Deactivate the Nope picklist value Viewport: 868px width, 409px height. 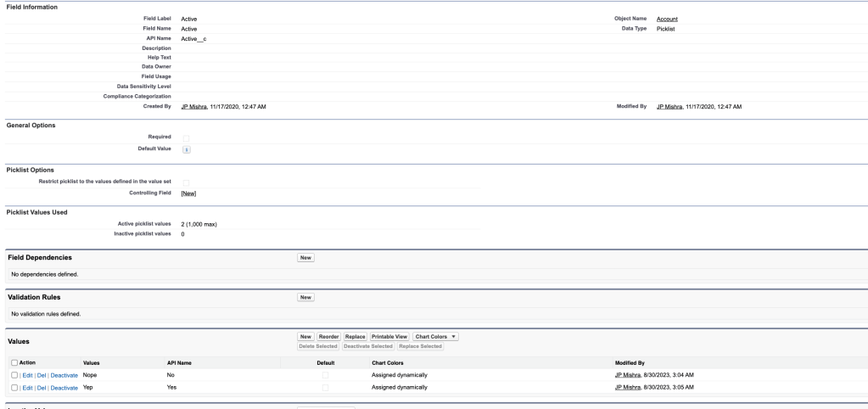click(64, 375)
